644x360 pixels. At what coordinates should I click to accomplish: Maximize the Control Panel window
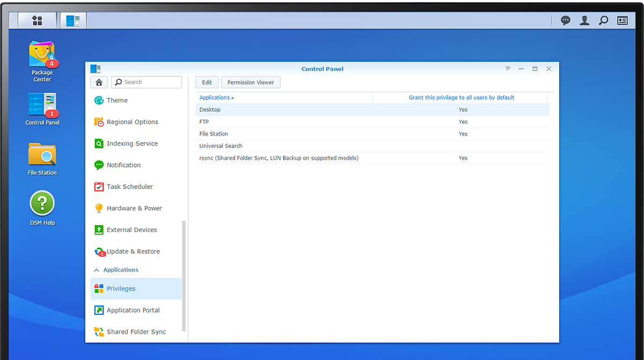(535, 69)
